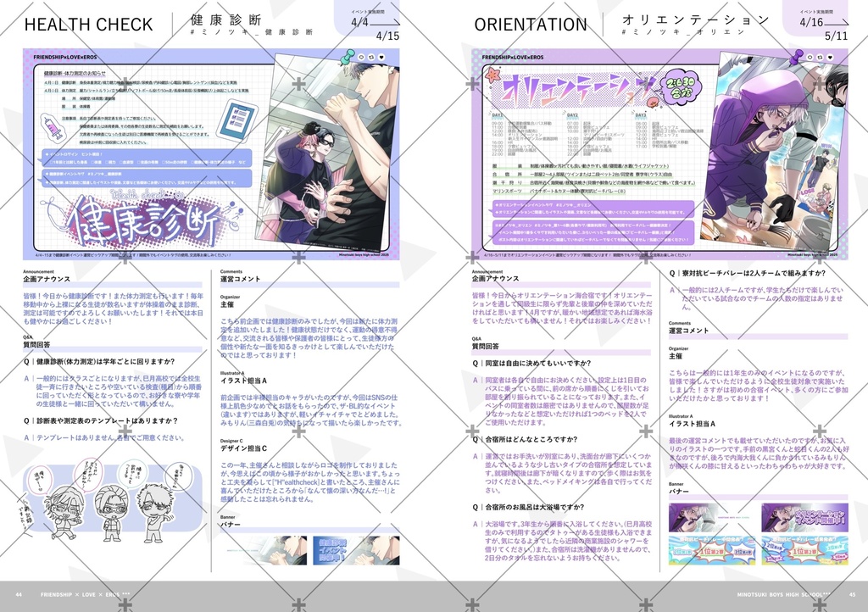Image resolution: width=868 pixels, height=612 pixels.
Task: Click 'FRENDSHIP×LOVE×EROS' label on orientation card
Action: [513, 57]
